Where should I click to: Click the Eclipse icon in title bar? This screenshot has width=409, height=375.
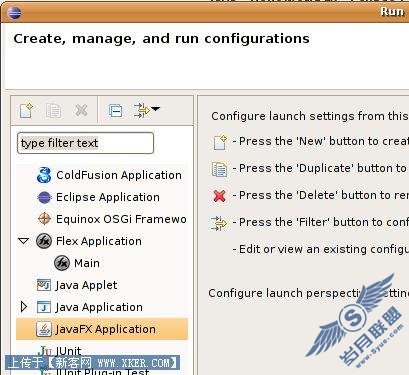point(14,13)
